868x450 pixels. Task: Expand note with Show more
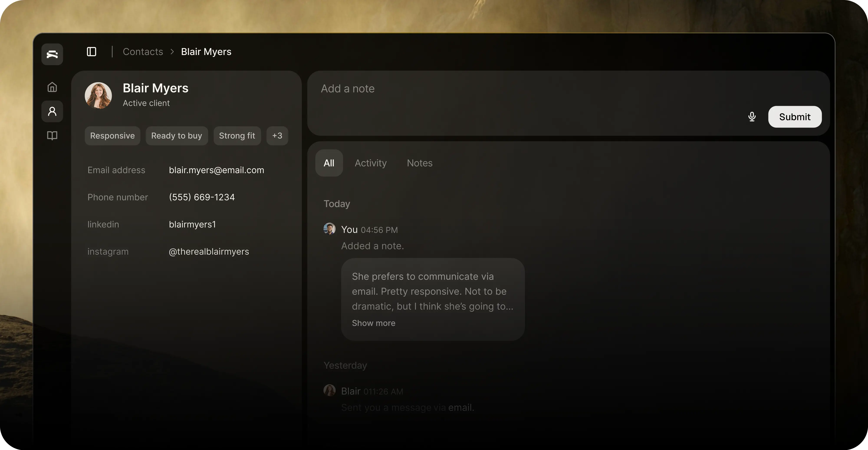point(373,323)
